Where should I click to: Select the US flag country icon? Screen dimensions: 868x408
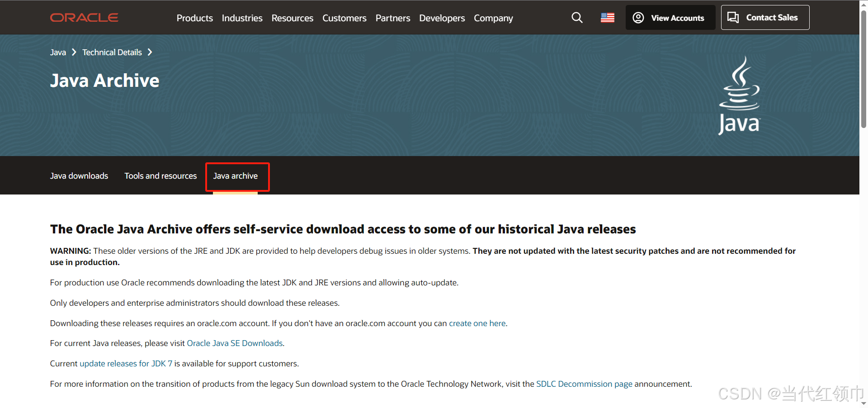(608, 18)
